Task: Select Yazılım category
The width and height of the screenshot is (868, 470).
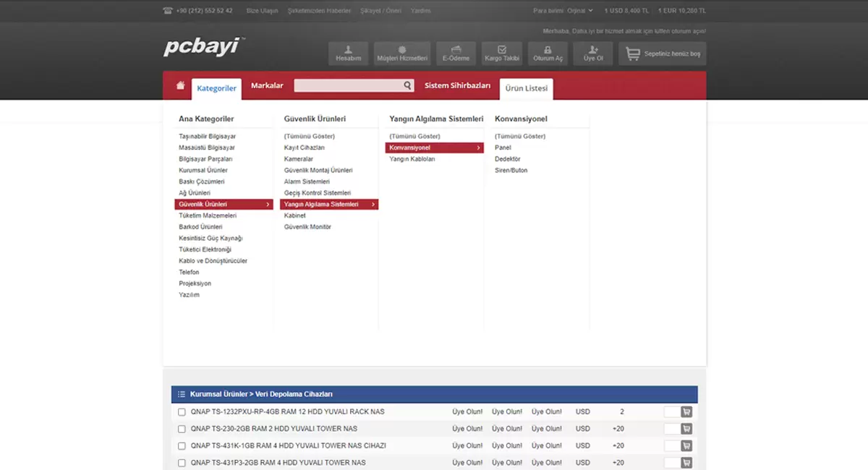Action: (189, 295)
